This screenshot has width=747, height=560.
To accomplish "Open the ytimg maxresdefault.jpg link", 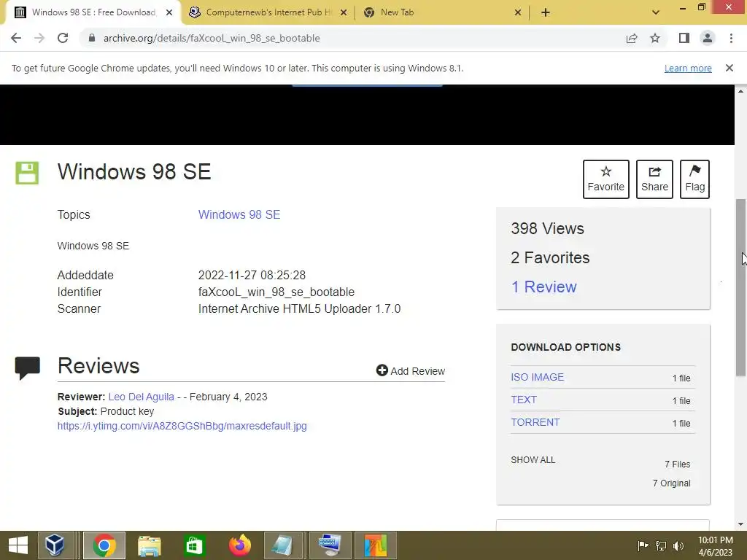I will (182, 426).
